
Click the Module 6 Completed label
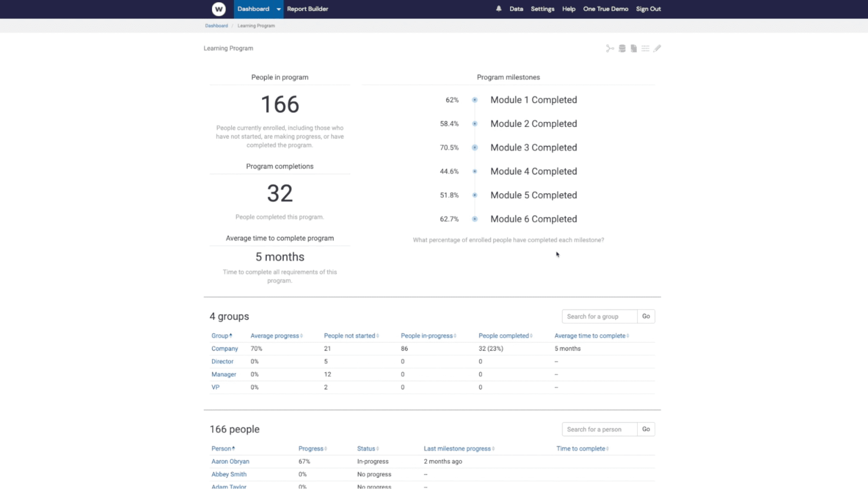click(534, 219)
